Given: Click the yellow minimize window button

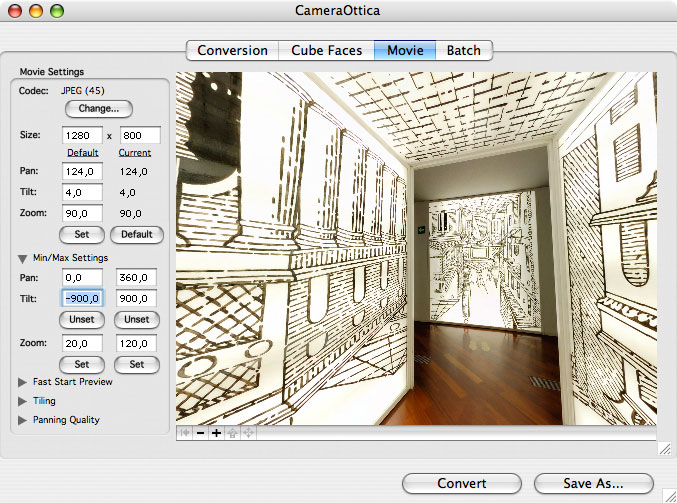Looking at the screenshot, I should click(36, 11).
